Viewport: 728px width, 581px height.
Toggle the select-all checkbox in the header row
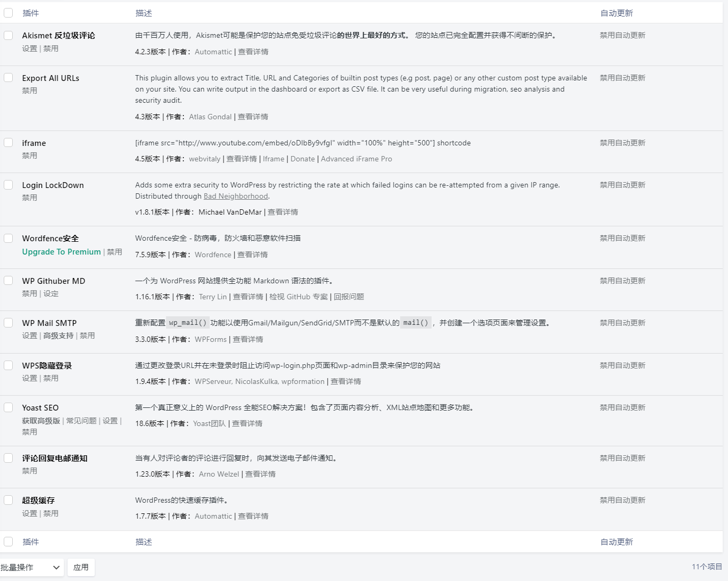click(9, 13)
